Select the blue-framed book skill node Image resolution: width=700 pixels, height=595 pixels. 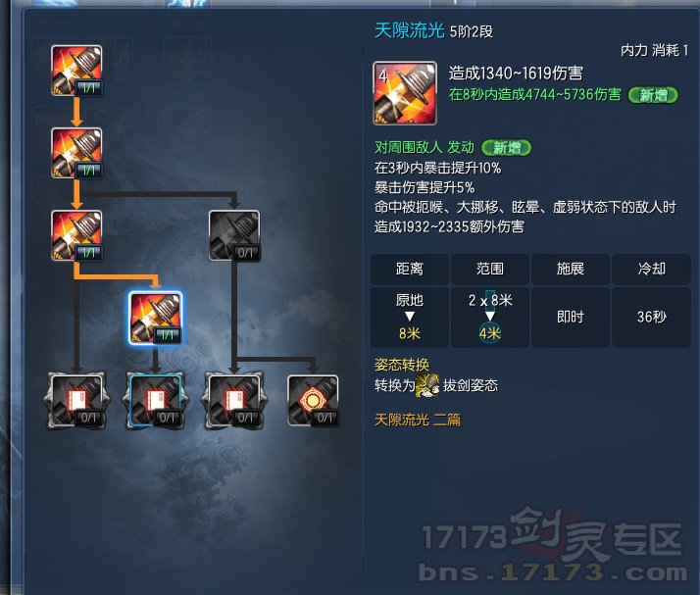(x=155, y=400)
